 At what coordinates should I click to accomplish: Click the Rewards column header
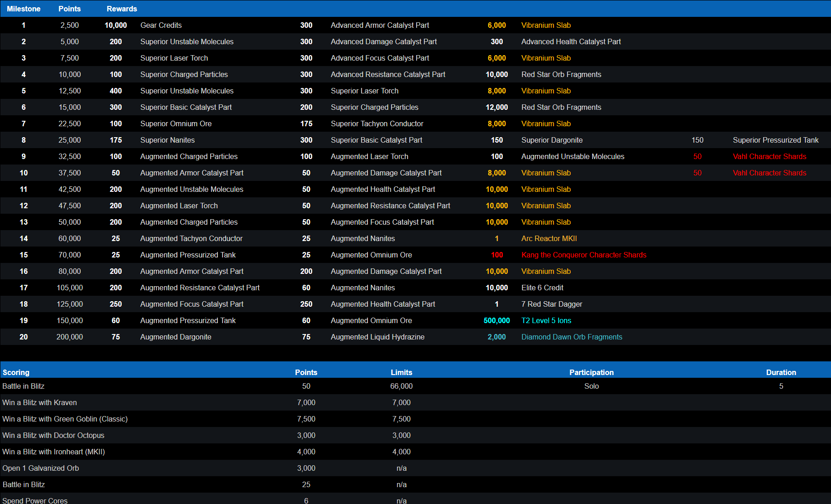click(122, 9)
